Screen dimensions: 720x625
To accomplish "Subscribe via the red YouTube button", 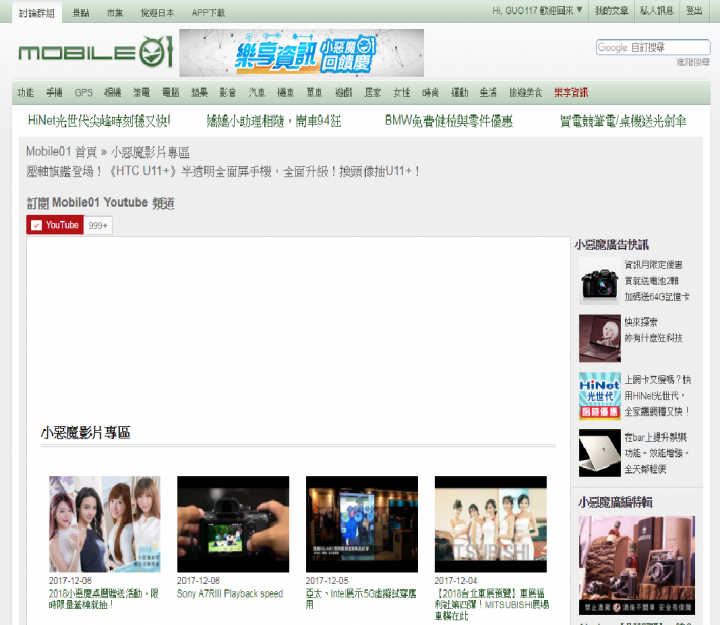I will [55, 225].
